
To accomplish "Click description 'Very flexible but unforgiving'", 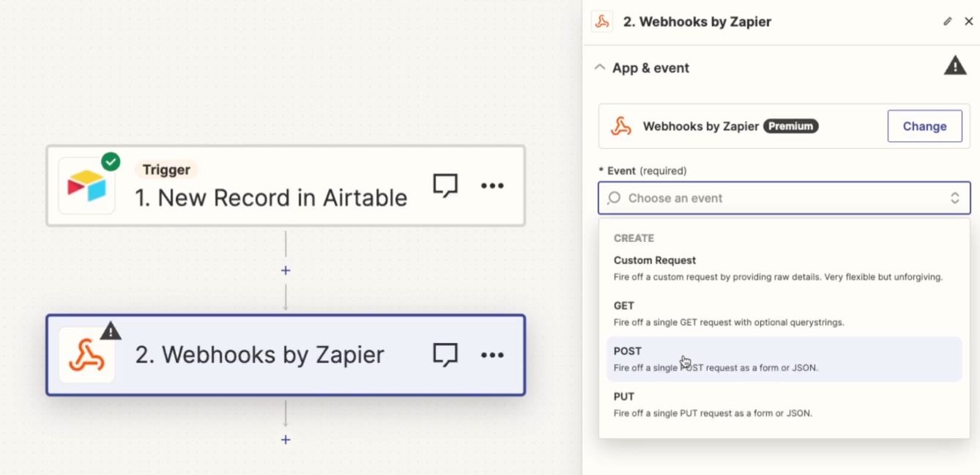I will [883, 277].
